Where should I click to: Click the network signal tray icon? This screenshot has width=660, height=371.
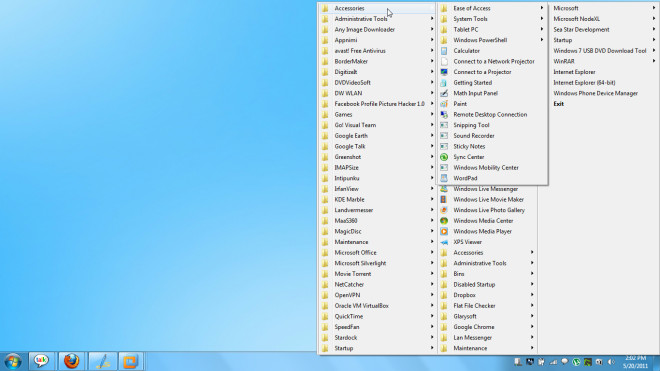553,362
